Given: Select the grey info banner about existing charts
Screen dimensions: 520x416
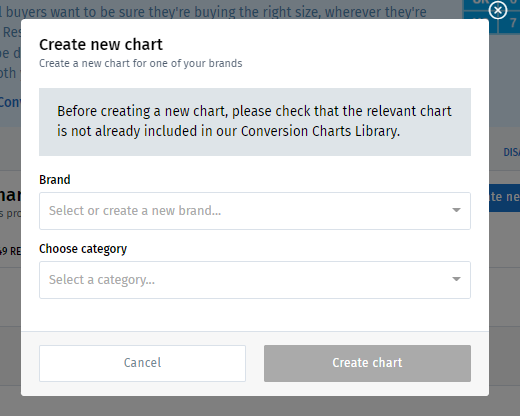Looking at the screenshot, I should [255, 122].
